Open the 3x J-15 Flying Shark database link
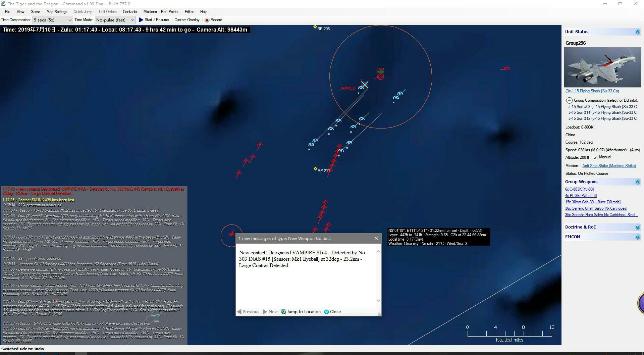This screenshot has width=644, height=355. pos(592,91)
